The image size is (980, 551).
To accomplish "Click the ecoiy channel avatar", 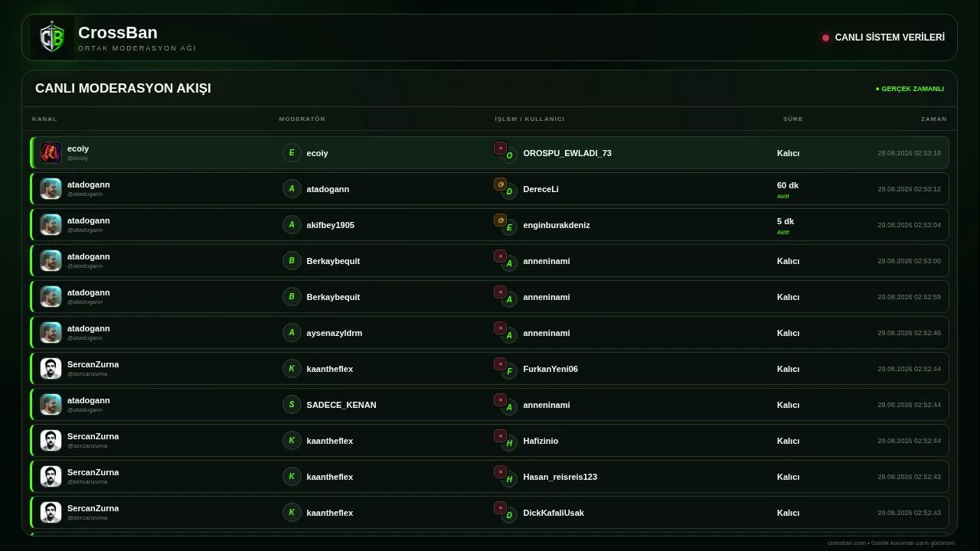I will pos(51,152).
